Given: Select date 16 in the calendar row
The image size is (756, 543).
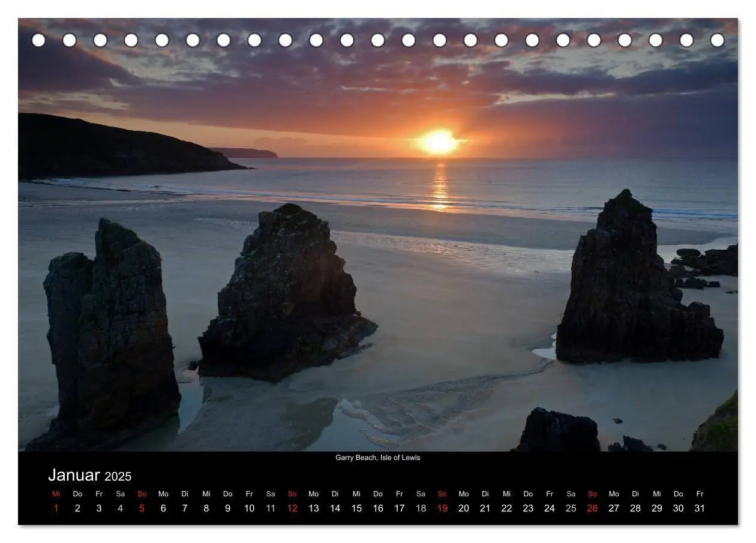Looking at the screenshot, I should pyautogui.click(x=378, y=508).
